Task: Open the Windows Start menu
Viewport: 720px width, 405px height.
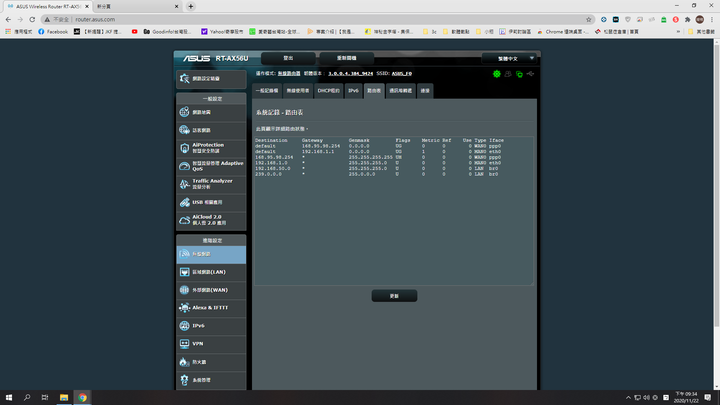Action: click(x=9, y=398)
